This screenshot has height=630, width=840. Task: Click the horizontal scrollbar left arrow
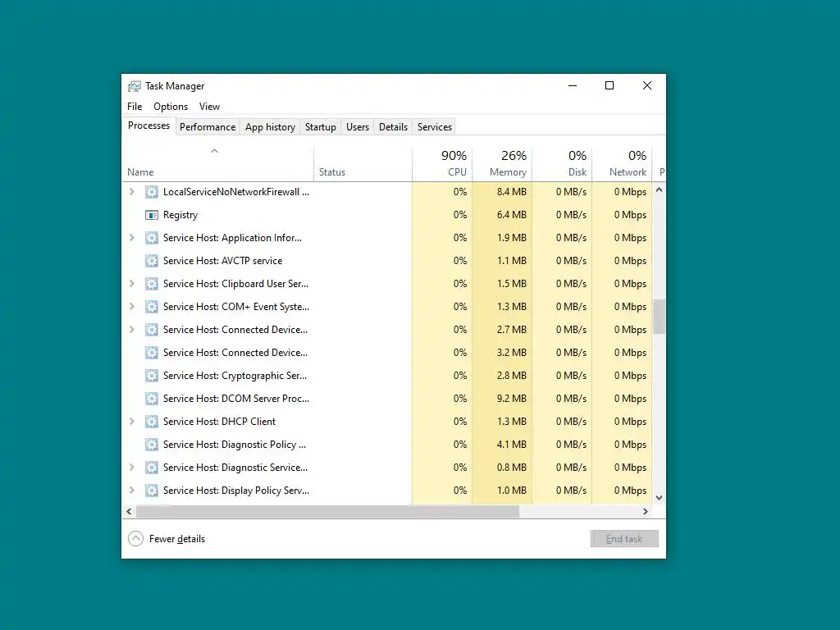129,512
